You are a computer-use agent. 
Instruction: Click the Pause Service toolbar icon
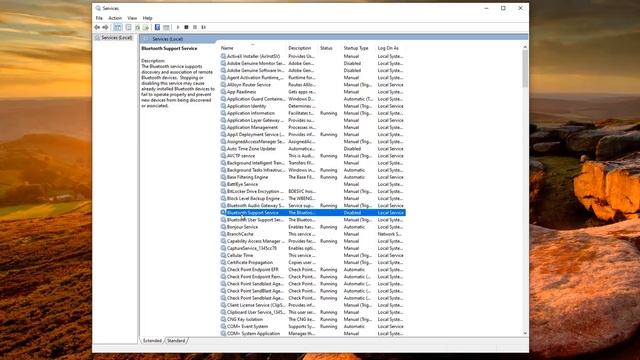tap(195, 27)
